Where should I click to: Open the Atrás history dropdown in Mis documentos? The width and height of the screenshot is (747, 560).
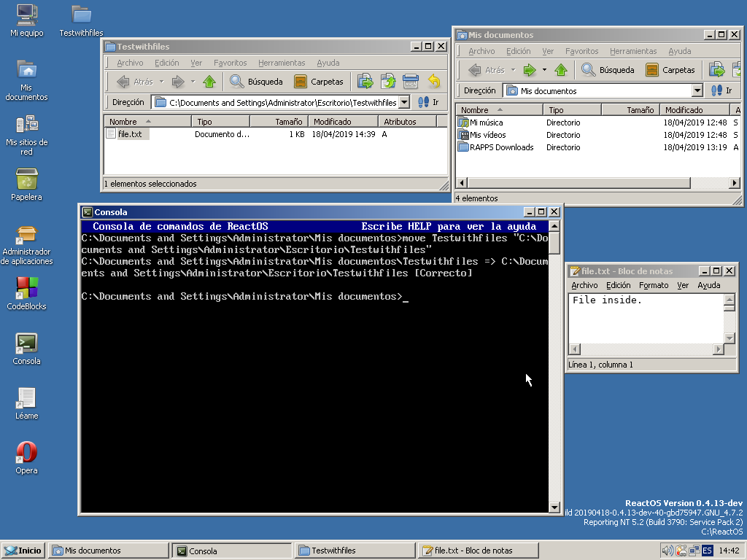click(x=513, y=70)
